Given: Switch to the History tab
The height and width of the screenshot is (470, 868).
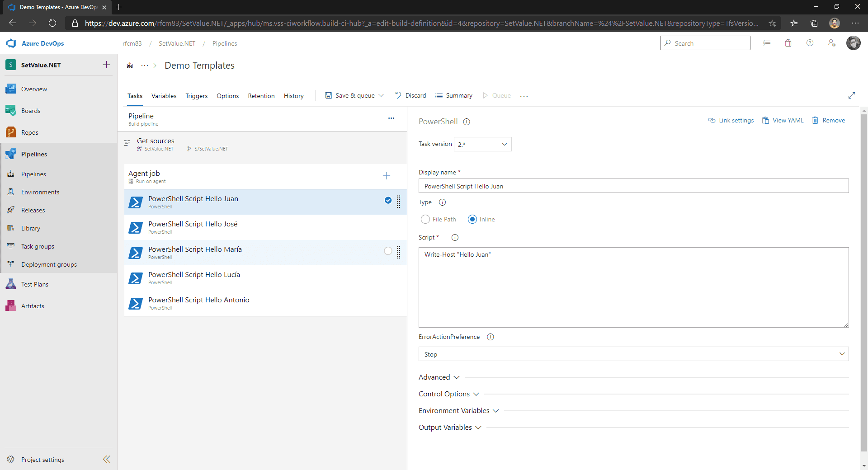Looking at the screenshot, I should pyautogui.click(x=294, y=96).
